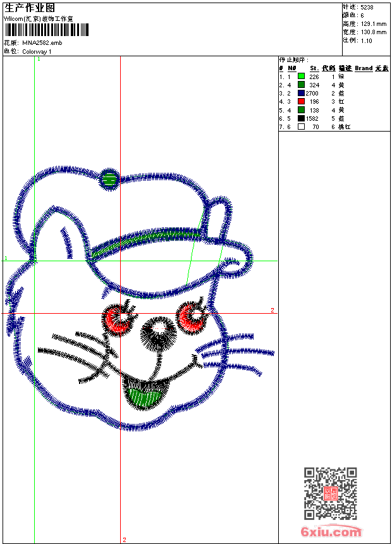Select the scale value 1.10

click(366, 40)
